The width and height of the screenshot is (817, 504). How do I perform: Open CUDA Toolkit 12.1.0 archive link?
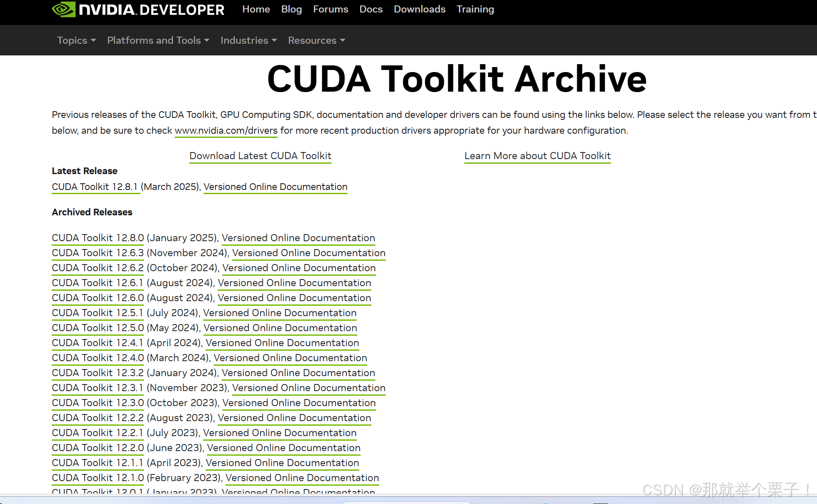pos(98,478)
